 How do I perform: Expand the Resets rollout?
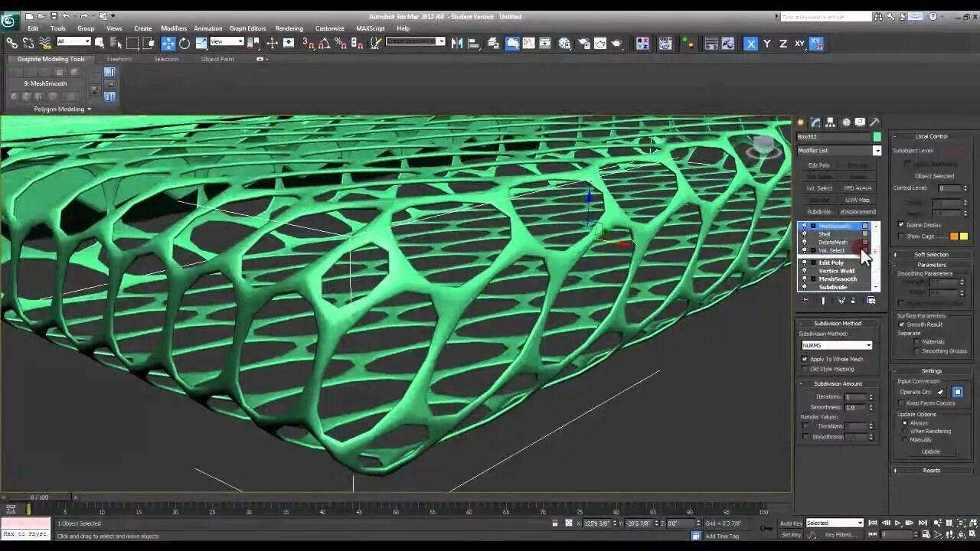[x=931, y=471]
